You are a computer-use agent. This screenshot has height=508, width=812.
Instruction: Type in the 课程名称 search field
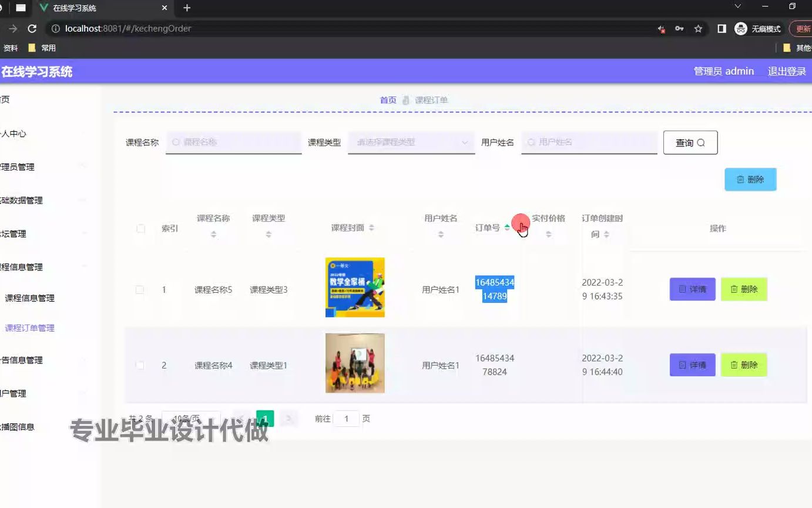[x=233, y=142]
